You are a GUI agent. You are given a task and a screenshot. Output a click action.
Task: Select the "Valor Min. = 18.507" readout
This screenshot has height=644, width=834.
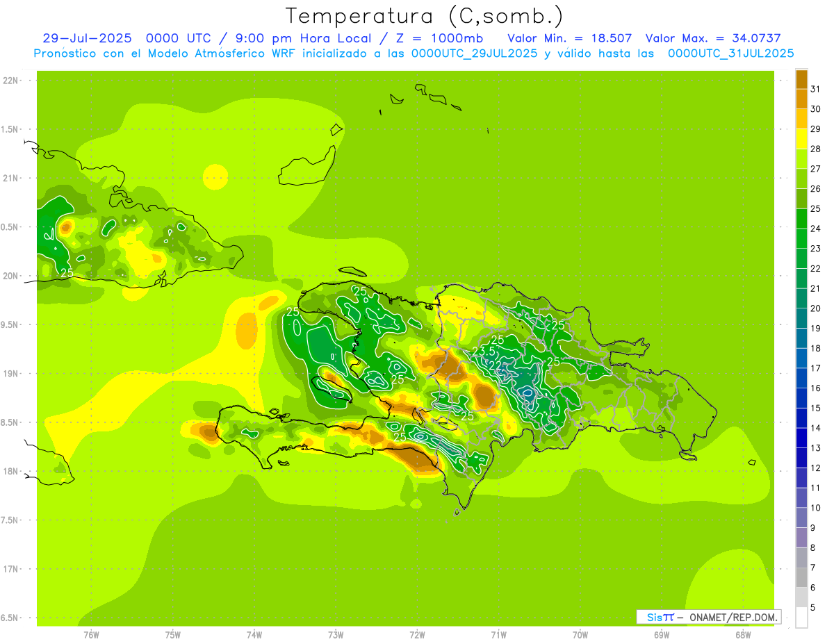[570, 38]
